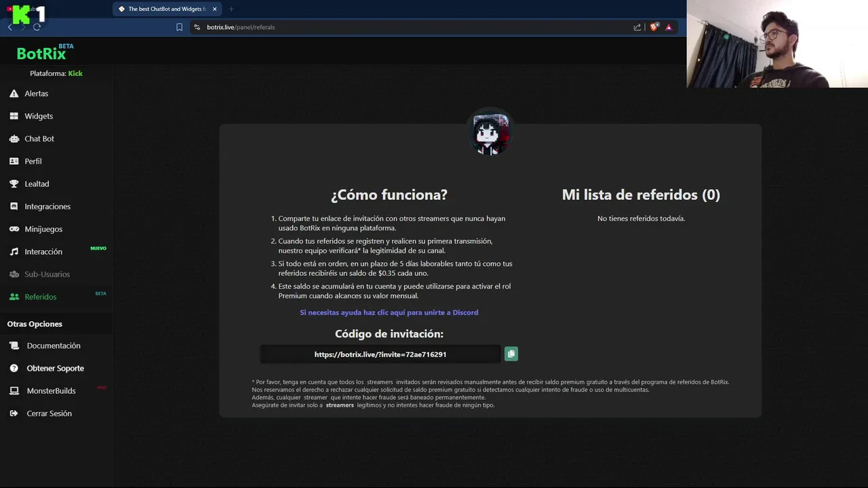Click 'No tienes referidos todavía.' text
868x488 pixels.
coord(641,218)
